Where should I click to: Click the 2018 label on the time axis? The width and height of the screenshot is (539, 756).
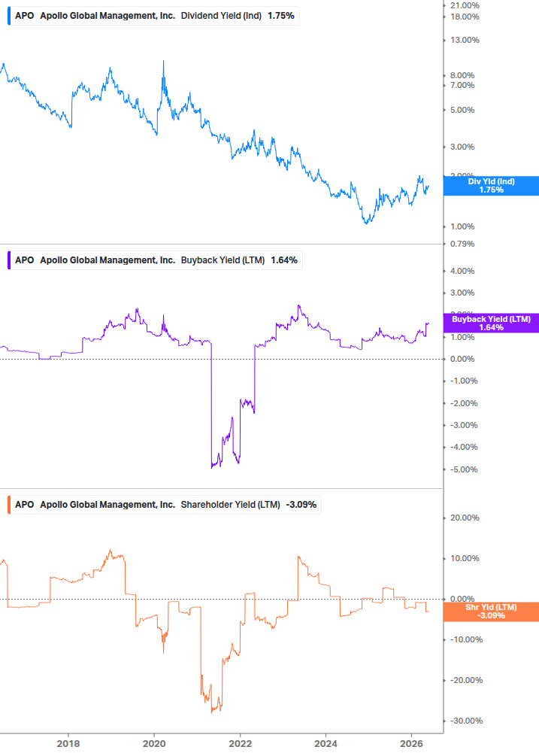pos(68,743)
